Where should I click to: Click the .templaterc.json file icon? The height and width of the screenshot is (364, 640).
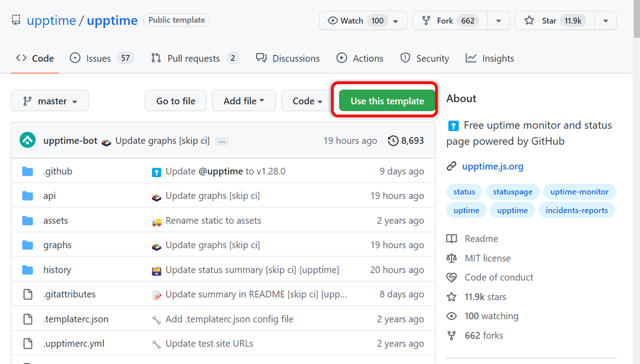[28, 319]
